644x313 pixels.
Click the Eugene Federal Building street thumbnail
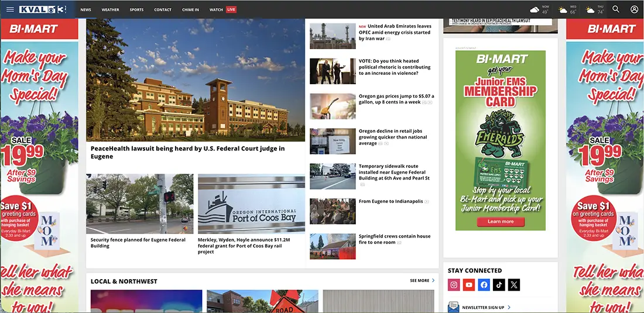click(140, 204)
